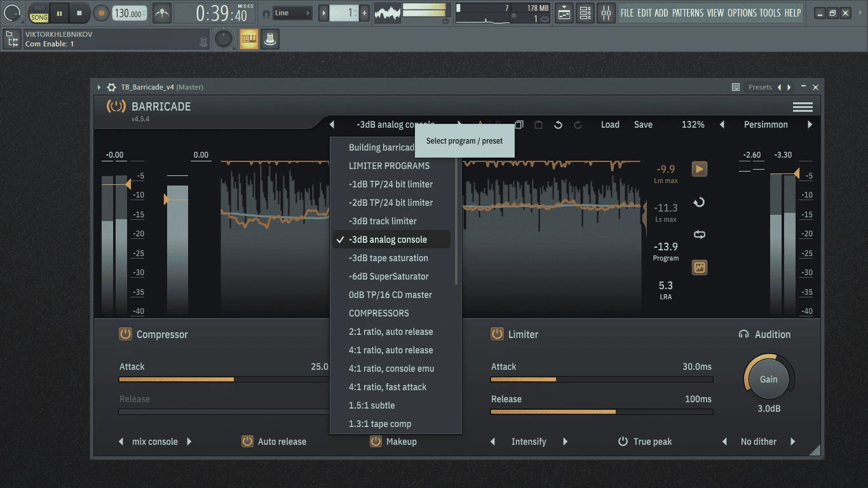The width and height of the screenshot is (868, 488).
Task: Select '-1dB TP/24 bit limiter' preset
Action: coord(391,184)
